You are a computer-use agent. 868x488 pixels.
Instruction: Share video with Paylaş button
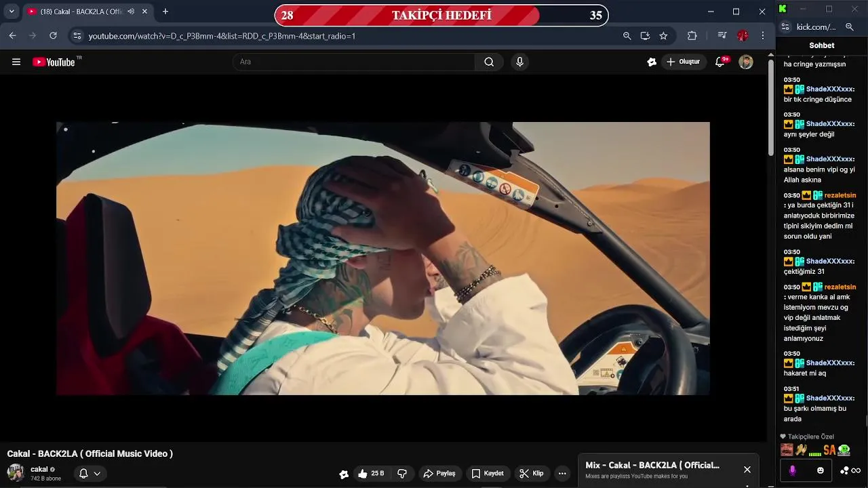[439, 474]
